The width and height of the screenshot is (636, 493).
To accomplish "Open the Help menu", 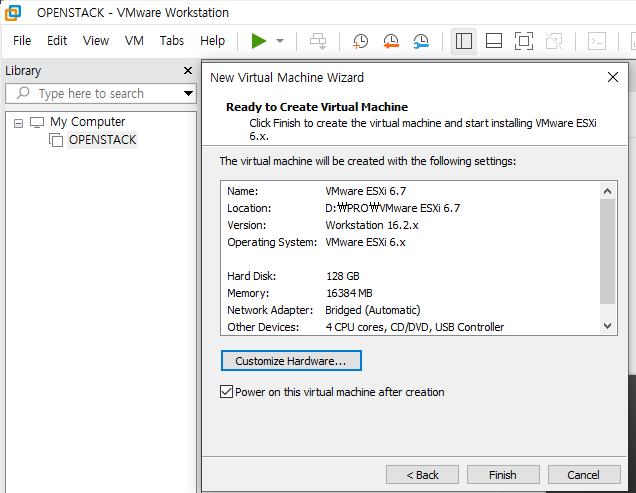I will [212, 41].
